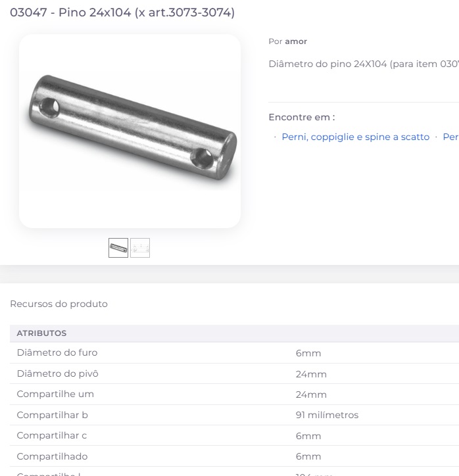Click the 6mm value for Diâmetro do furo

[308, 353]
